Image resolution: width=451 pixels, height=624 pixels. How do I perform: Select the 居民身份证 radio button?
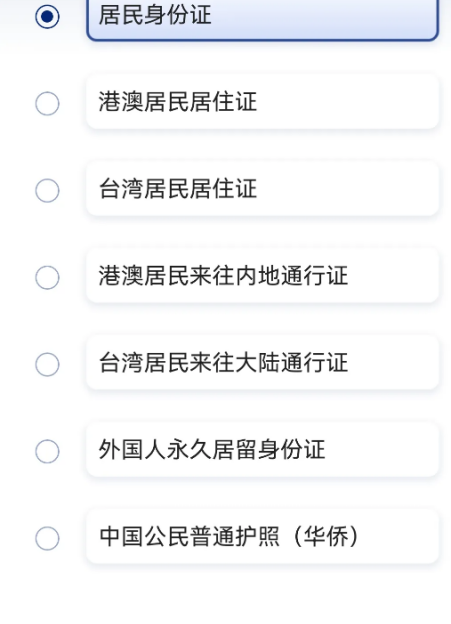47,16
